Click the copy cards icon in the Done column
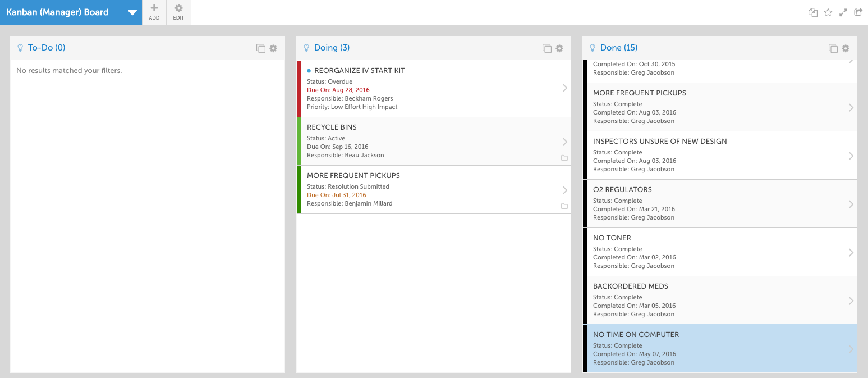This screenshot has width=868, height=378. coord(833,48)
